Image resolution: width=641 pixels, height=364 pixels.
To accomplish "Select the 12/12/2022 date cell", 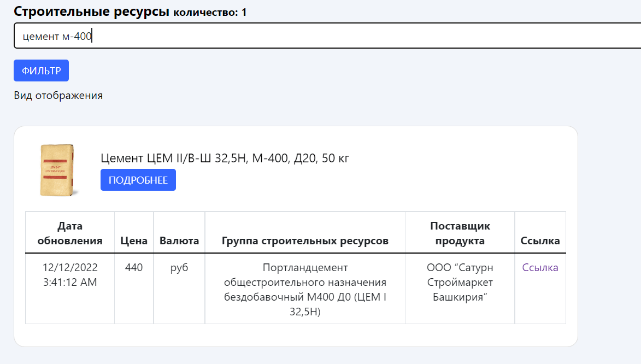I will tap(70, 275).
